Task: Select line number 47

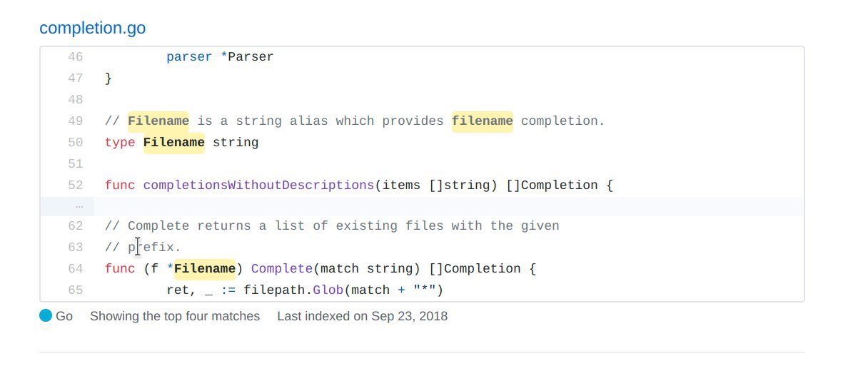Action: click(75, 78)
